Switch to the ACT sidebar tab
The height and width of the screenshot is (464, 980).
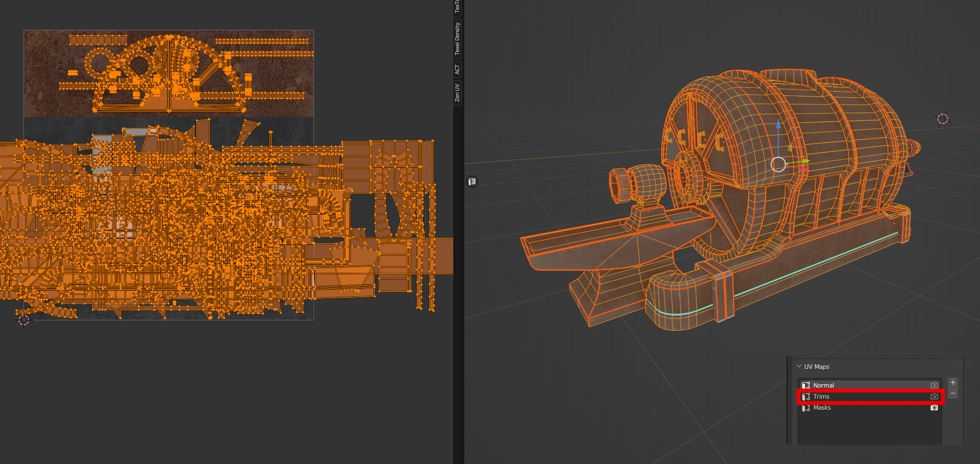tap(457, 70)
